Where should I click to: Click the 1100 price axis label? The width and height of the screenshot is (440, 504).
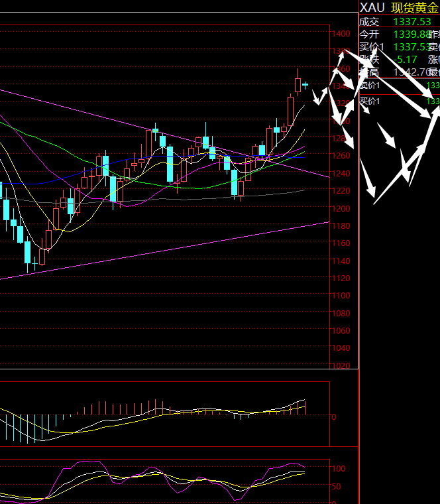[x=341, y=295]
